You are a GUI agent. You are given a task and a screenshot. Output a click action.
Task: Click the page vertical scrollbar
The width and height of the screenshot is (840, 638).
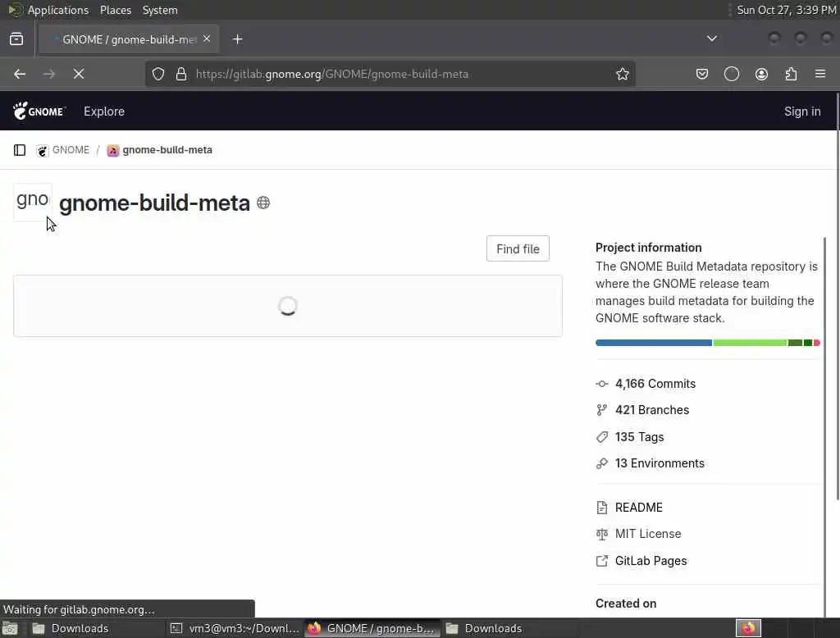click(x=837, y=298)
